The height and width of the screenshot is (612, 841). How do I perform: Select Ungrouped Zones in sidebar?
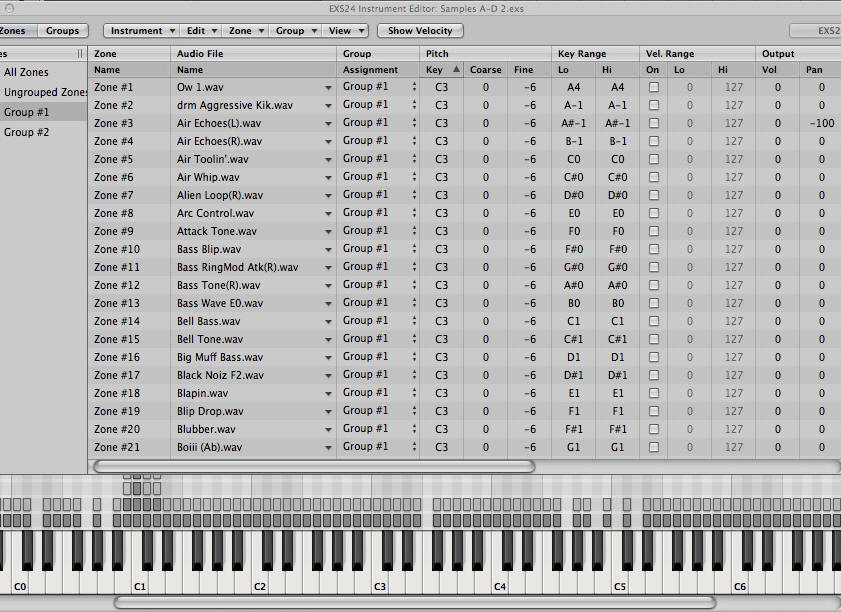tap(45, 92)
